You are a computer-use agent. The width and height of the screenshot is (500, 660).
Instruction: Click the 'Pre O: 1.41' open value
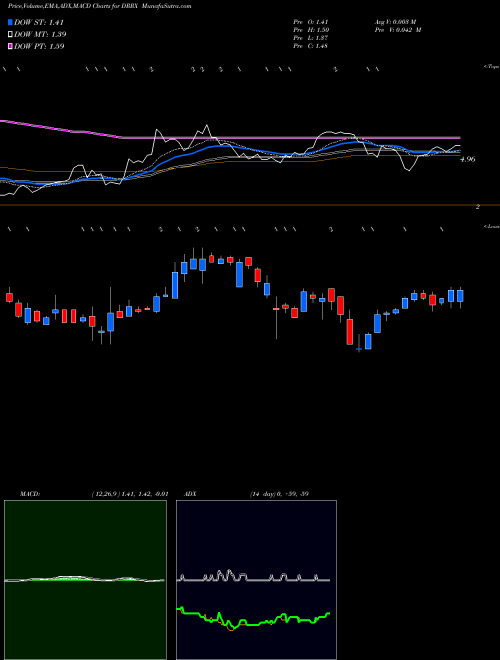pos(311,21)
